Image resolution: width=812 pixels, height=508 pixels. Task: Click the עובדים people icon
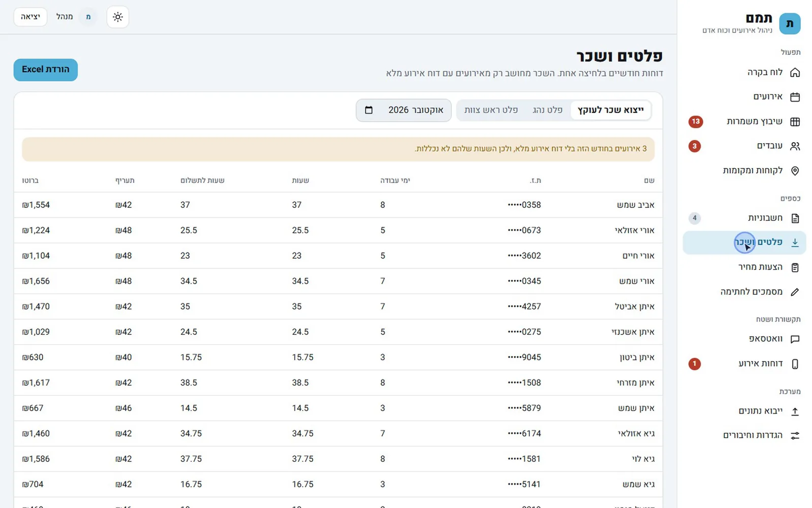tap(795, 146)
